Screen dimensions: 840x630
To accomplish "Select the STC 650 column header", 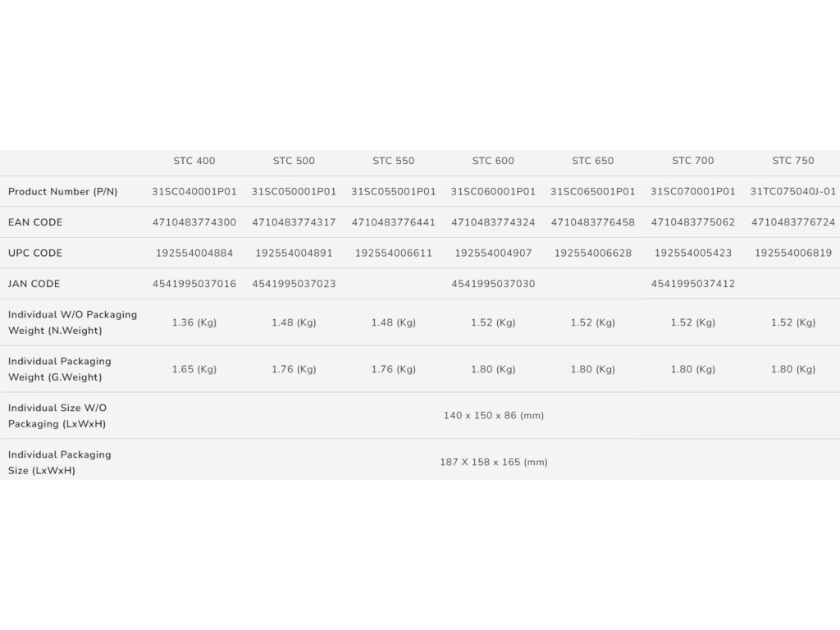I will [x=592, y=161].
